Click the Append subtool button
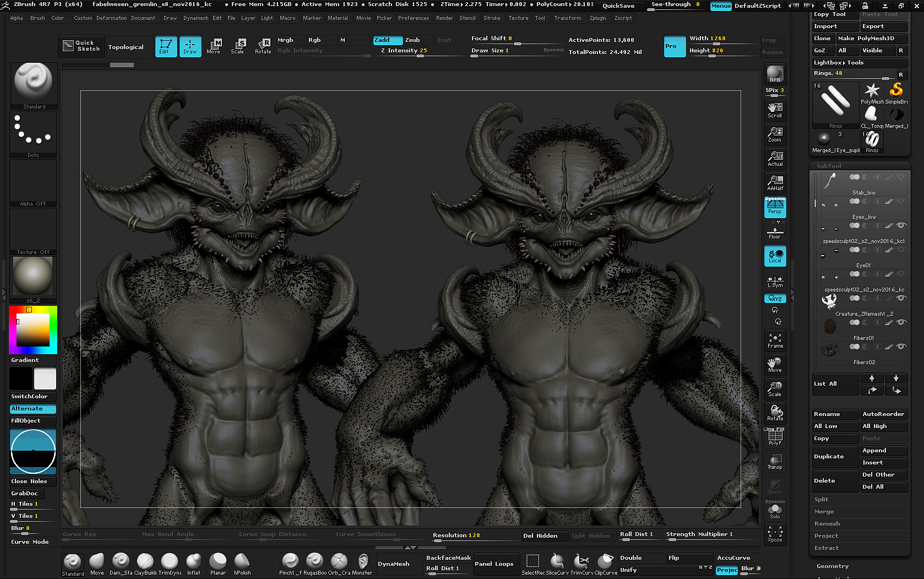The image size is (924, 579). pyautogui.click(x=884, y=450)
